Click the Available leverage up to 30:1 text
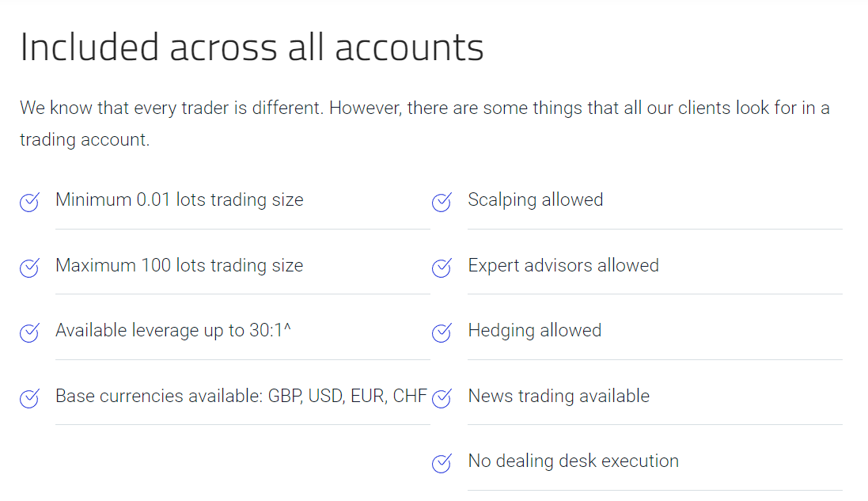Viewport: 868px width, 501px height. 173,331
